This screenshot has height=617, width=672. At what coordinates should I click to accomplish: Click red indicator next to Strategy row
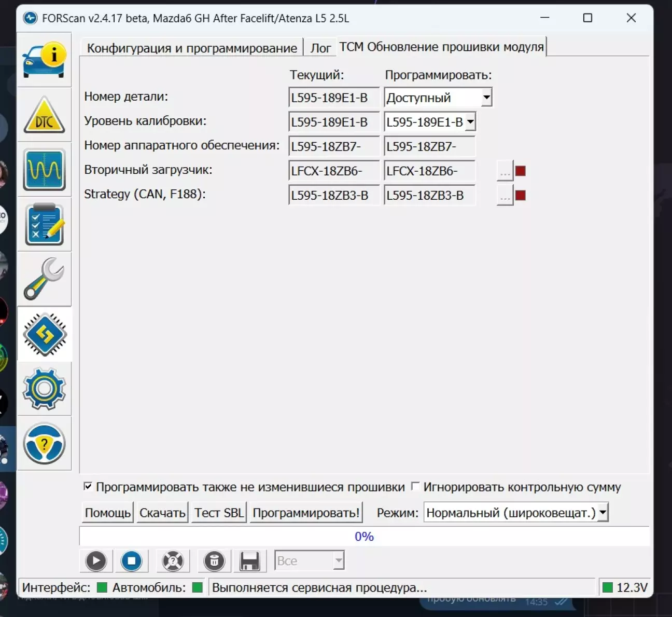point(521,195)
